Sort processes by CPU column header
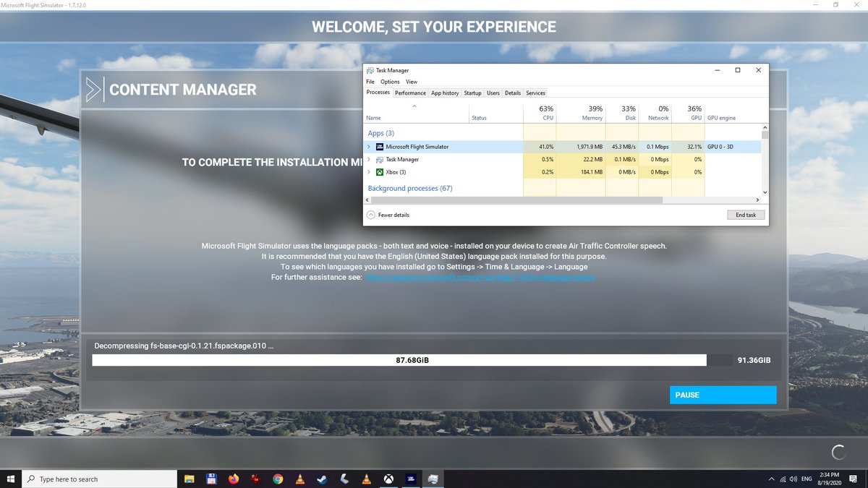The image size is (868, 488). tap(540, 113)
